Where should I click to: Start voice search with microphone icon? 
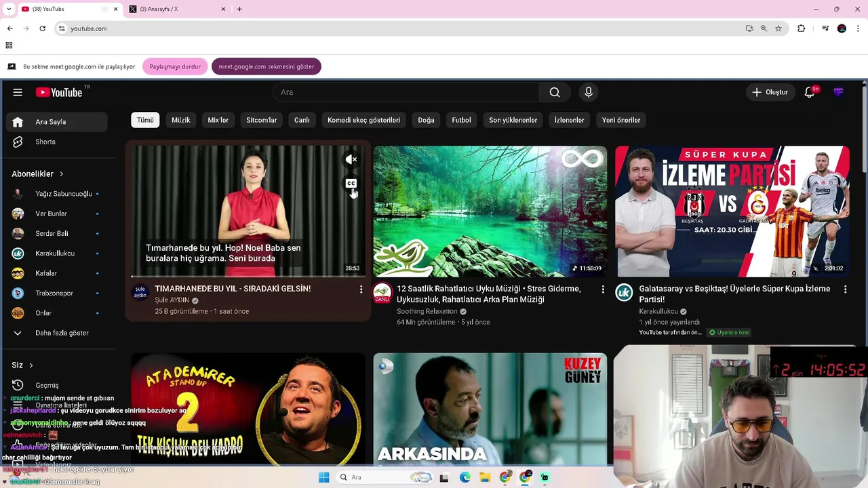click(589, 92)
